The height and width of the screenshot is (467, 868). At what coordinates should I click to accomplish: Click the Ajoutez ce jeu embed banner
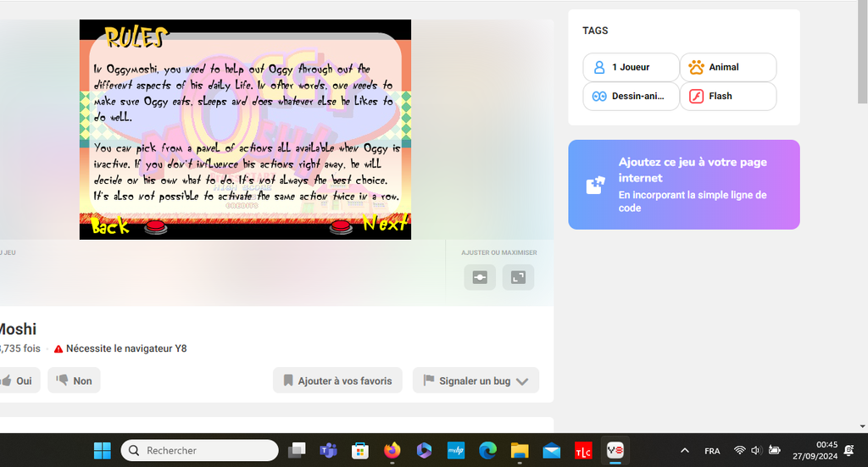pos(683,185)
